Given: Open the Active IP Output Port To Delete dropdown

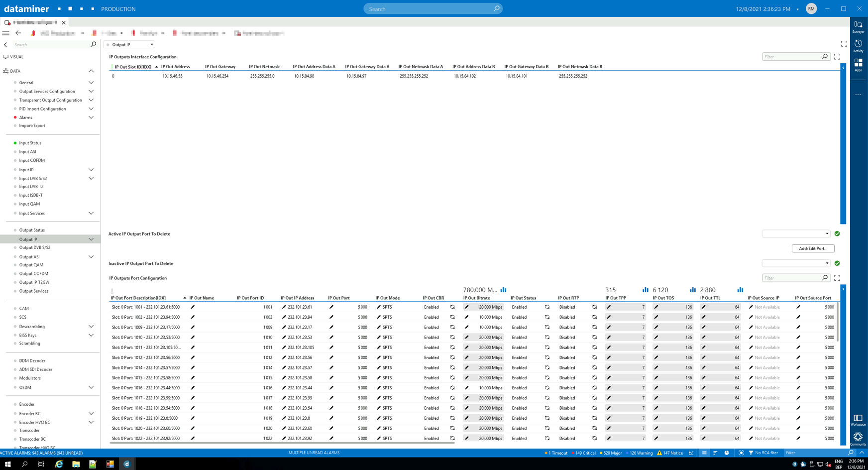Looking at the screenshot, I should click(796, 234).
